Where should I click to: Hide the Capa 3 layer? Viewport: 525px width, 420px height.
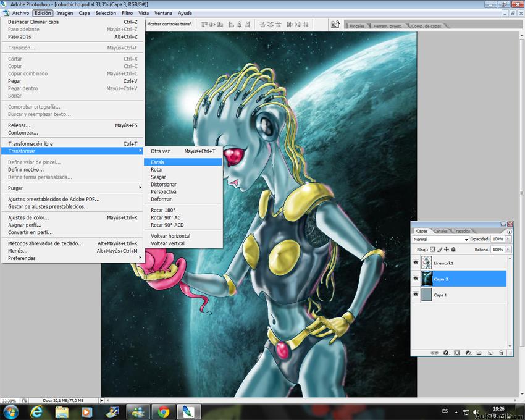(x=416, y=279)
